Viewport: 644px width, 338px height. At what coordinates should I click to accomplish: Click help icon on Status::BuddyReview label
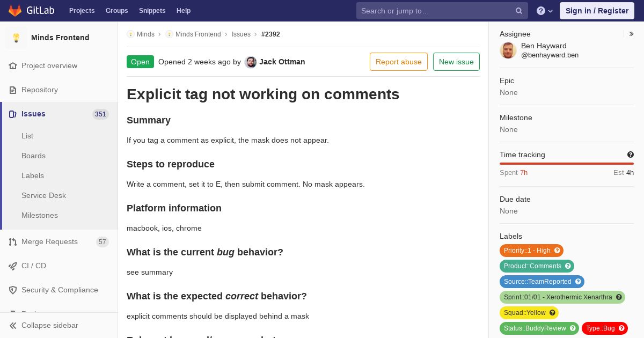tap(573, 328)
